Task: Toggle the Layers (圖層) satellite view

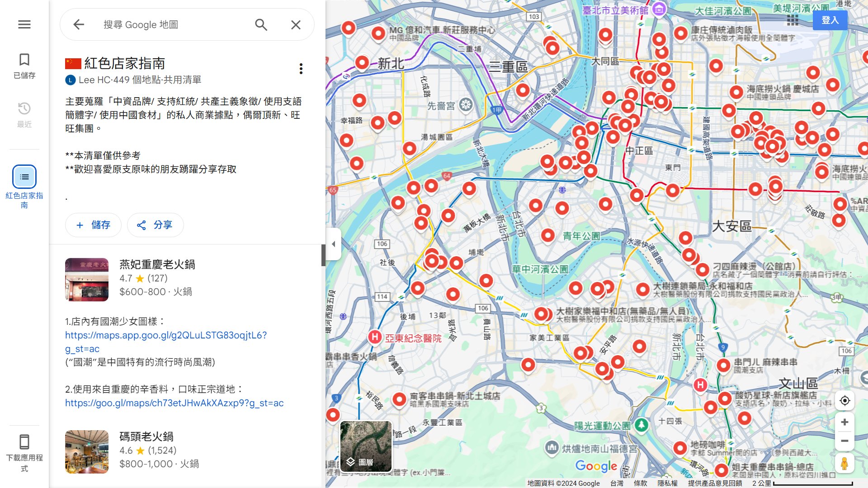Action: (366, 446)
